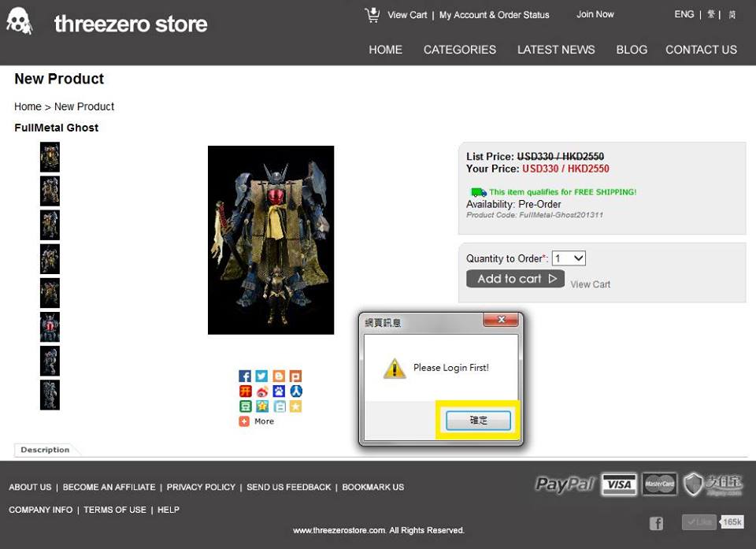The image size is (756, 549).
Task: Click the threezero store title text
Action: (x=131, y=24)
